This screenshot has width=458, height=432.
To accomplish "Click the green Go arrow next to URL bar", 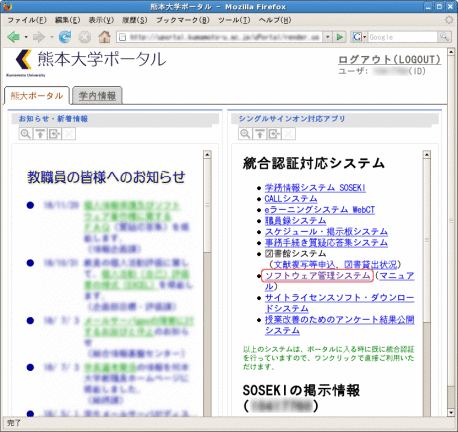I will click(x=340, y=37).
